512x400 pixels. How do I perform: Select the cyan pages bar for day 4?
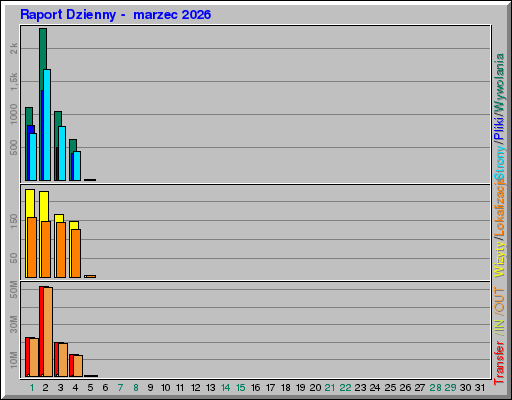77,166
